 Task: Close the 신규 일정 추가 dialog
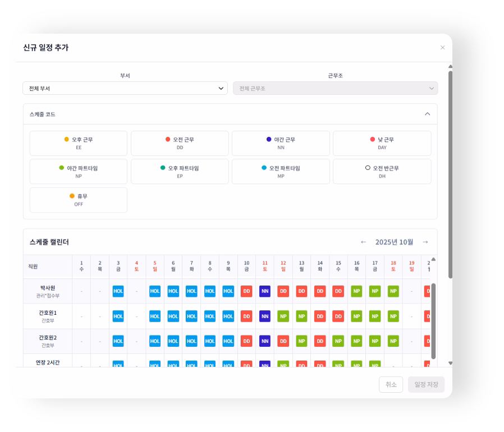click(x=442, y=48)
